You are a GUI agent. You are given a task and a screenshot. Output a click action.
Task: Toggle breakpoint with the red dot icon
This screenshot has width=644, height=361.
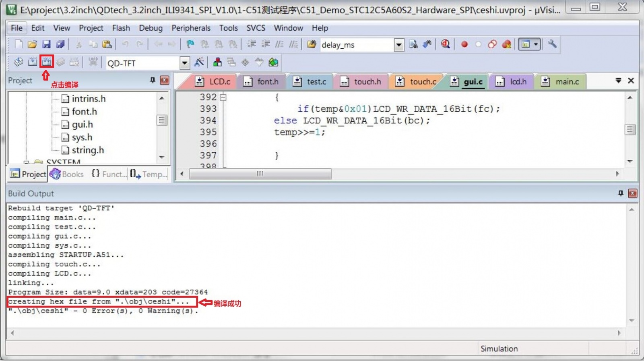[x=464, y=44]
